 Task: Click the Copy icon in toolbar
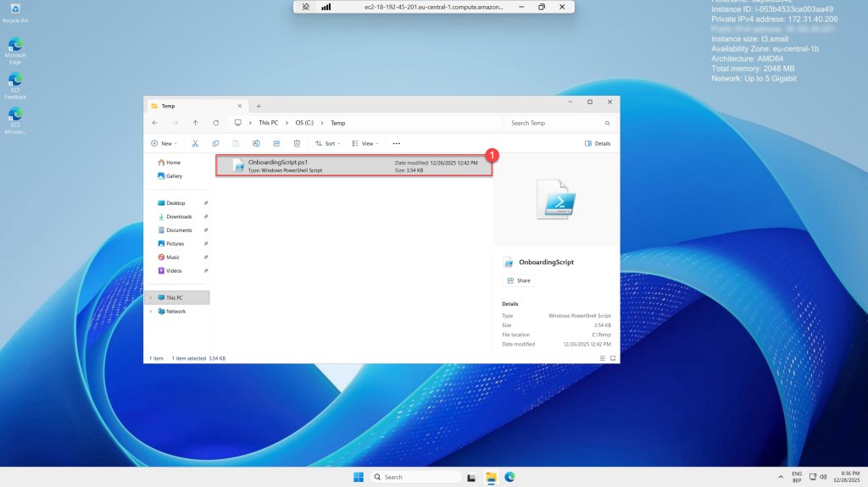coord(215,144)
